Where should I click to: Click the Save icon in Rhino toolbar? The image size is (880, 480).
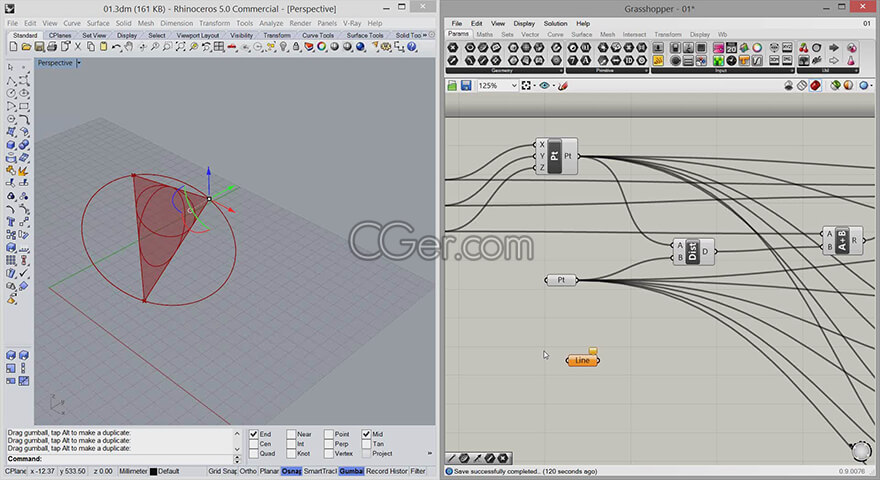[x=39, y=47]
